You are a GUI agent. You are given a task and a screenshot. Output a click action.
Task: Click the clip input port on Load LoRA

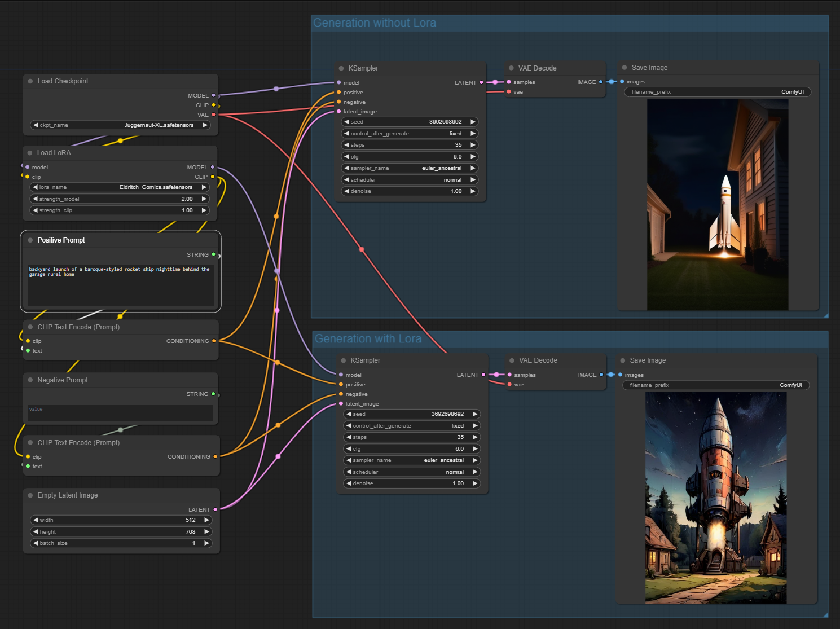pos(27,177)
